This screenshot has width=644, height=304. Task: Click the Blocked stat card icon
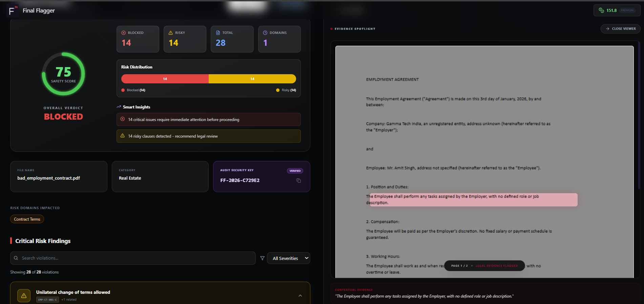click(x=124, y=33)
